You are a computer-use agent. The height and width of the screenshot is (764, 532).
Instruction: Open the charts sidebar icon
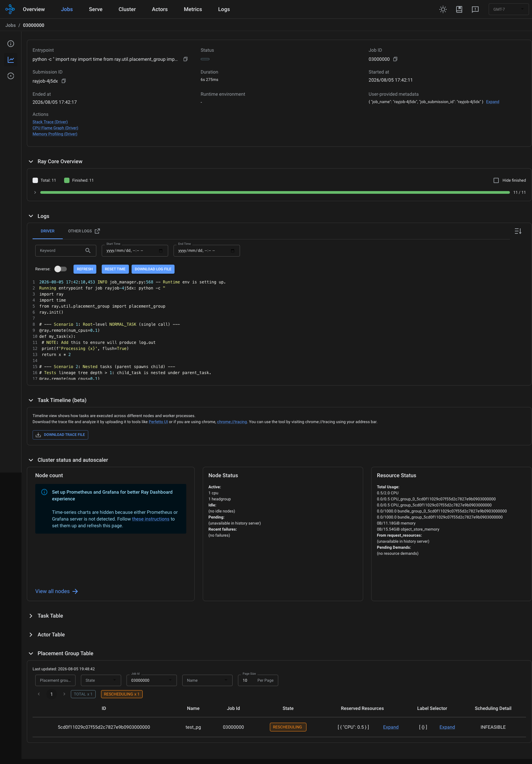11,60
